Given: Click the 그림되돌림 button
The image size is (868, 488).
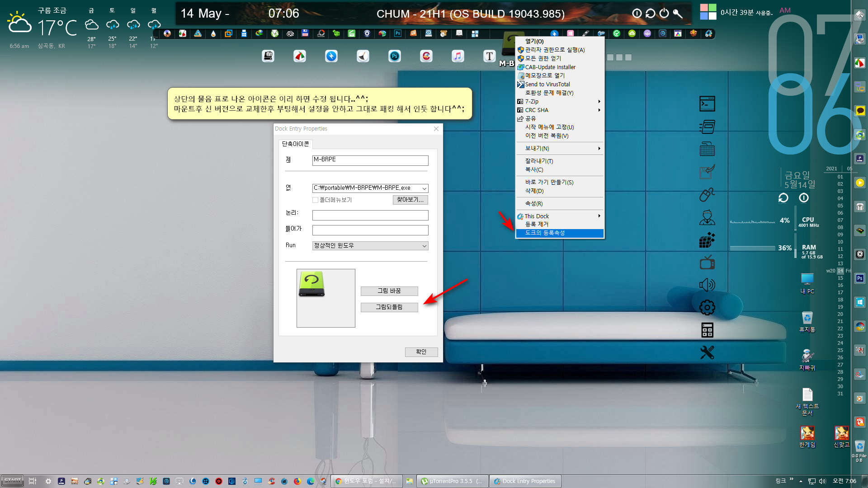Looking at the screenshot, I should [389, 307].
